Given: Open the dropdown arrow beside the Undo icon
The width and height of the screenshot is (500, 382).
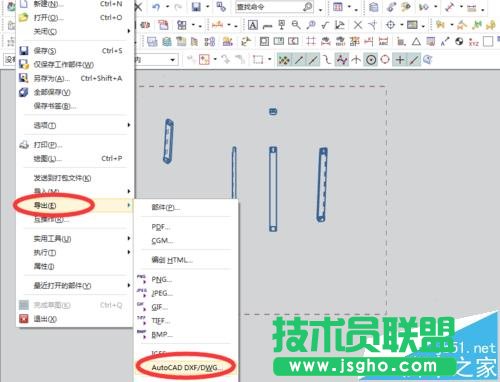Looking at the screenshot, I should pos(167,7).
